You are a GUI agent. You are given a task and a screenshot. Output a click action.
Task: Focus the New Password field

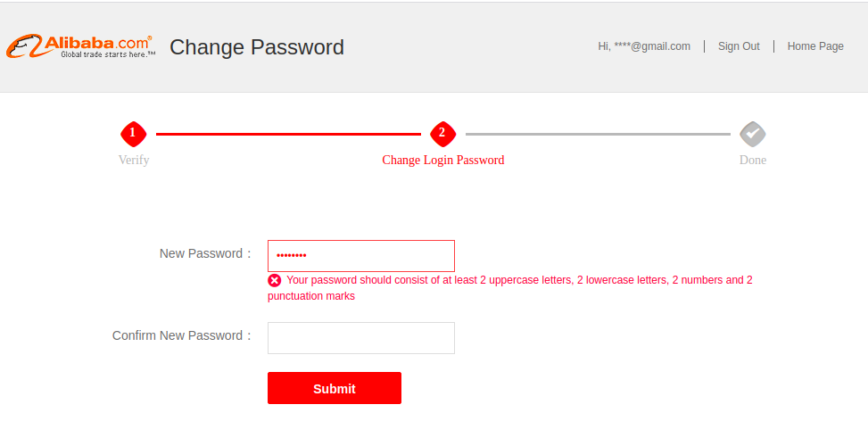tap(360, 256)
